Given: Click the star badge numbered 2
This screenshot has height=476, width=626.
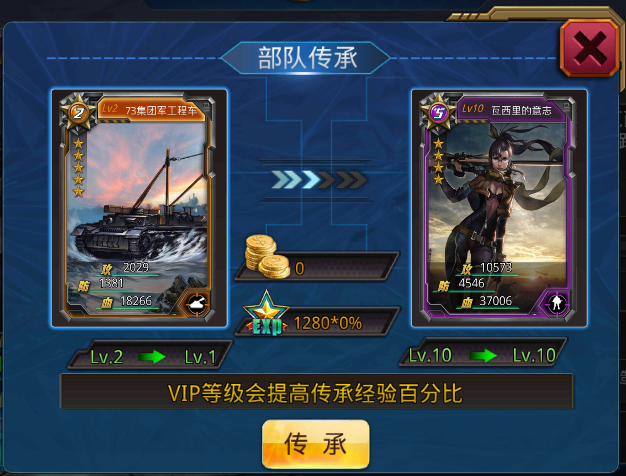Looking at the screenshot, I should 78,113.
